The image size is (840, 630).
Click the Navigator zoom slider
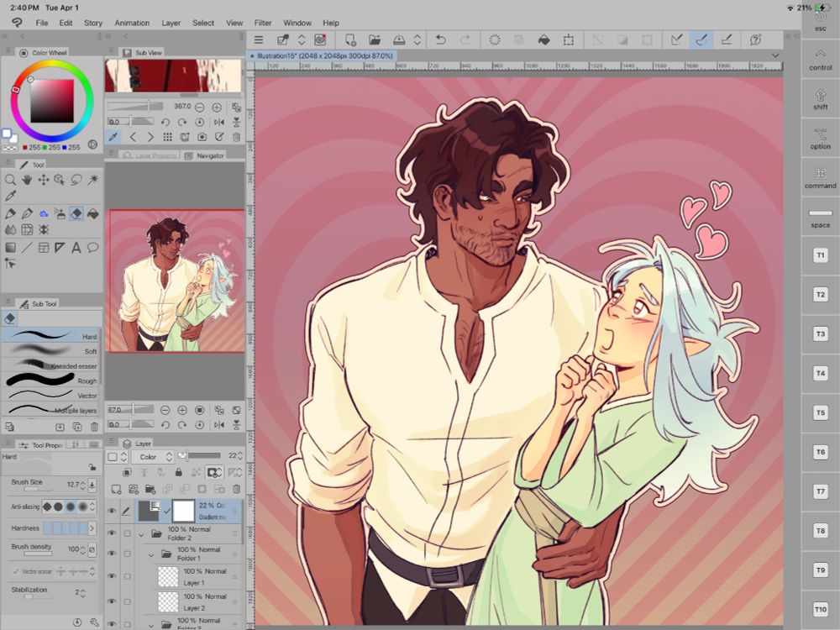click(x=130, y=410)
